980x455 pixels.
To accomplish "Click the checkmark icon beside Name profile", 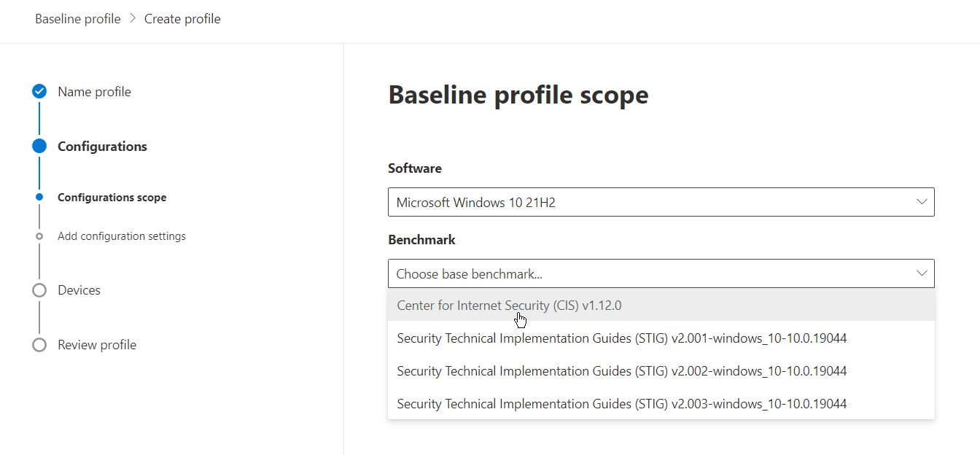I will [39, 92].
